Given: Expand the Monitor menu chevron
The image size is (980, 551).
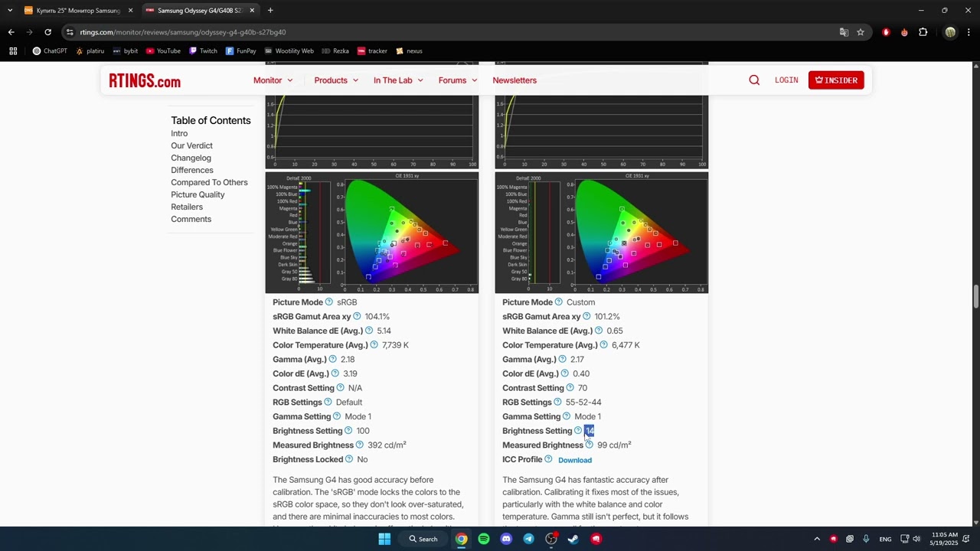Looking at the screenshot, I should [x=289, y=80].
